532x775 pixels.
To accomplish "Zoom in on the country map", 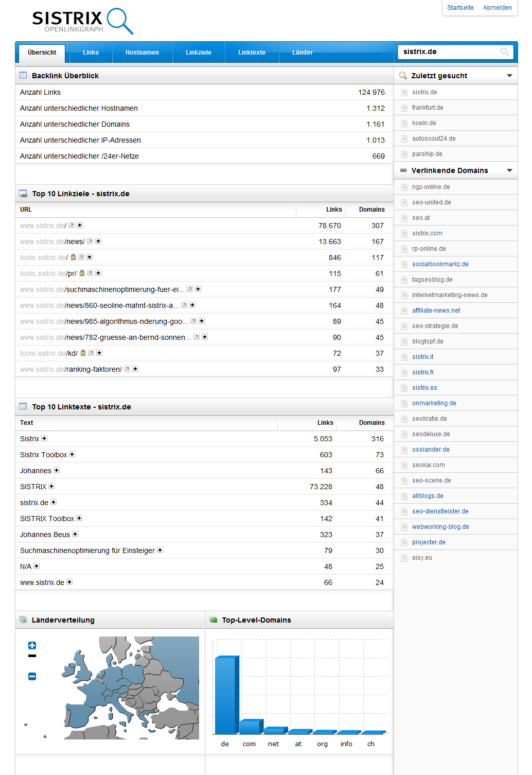I will (x=32, y=646).
